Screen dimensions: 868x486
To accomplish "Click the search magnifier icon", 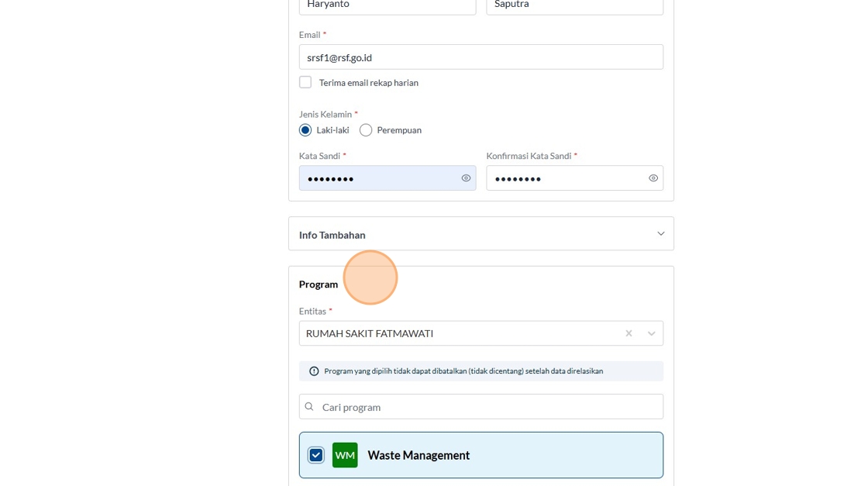I will coord(309,407).
